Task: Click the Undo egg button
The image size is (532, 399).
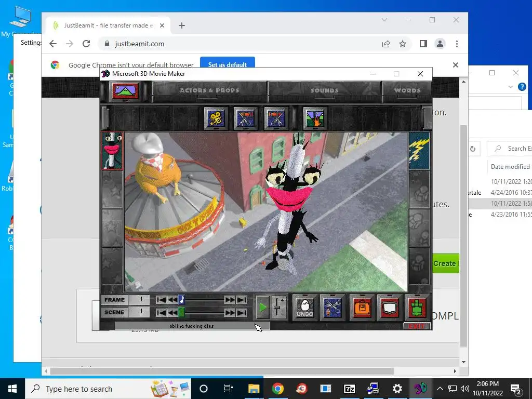Action: (x=305, y=308)
